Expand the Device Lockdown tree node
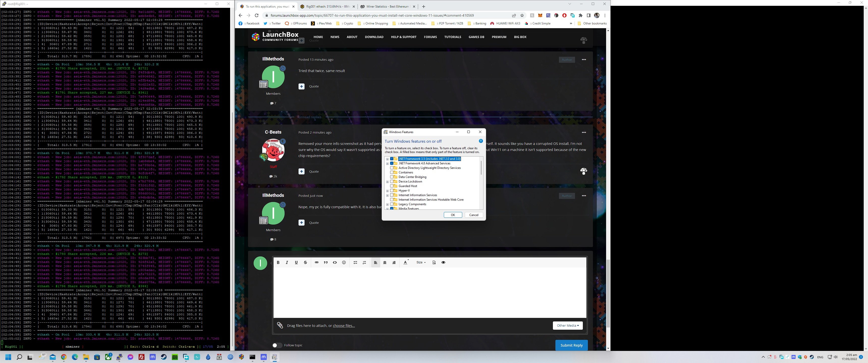 388,181
